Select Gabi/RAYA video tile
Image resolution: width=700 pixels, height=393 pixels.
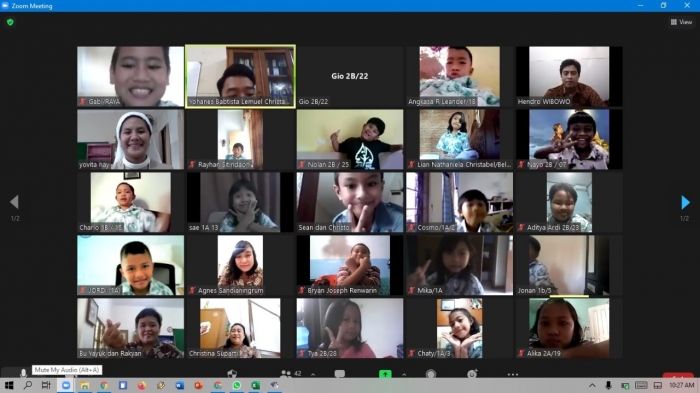tap(130, 76)
